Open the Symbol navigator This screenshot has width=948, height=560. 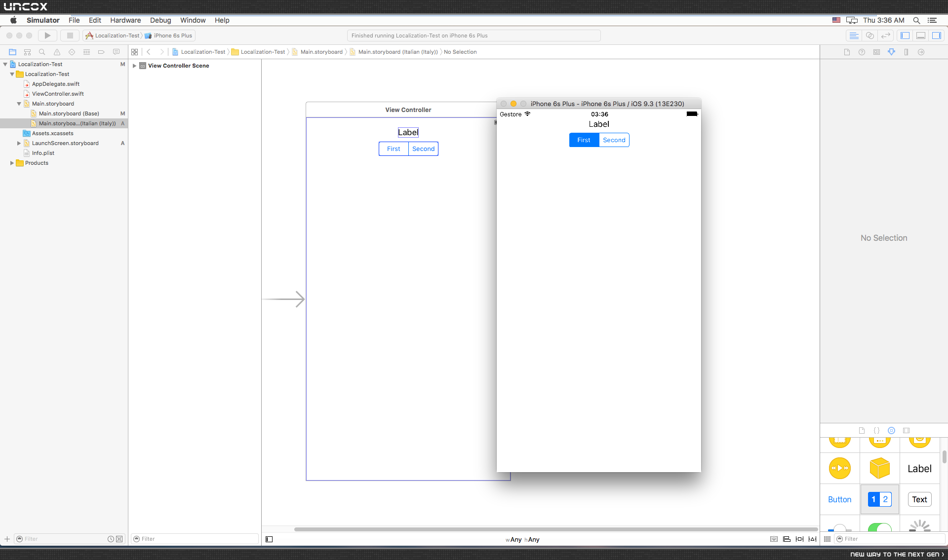coord(28,52)
